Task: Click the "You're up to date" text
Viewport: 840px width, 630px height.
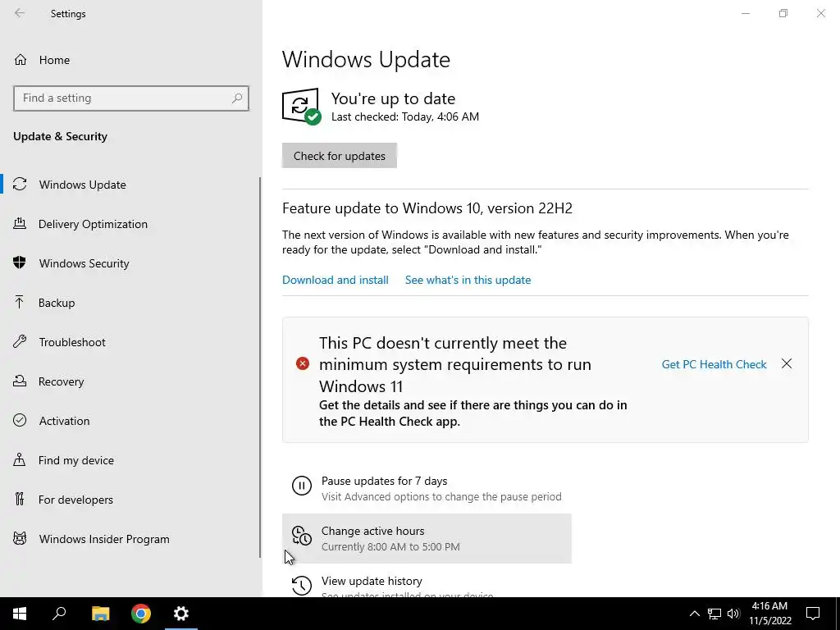Action: point(393,98)
